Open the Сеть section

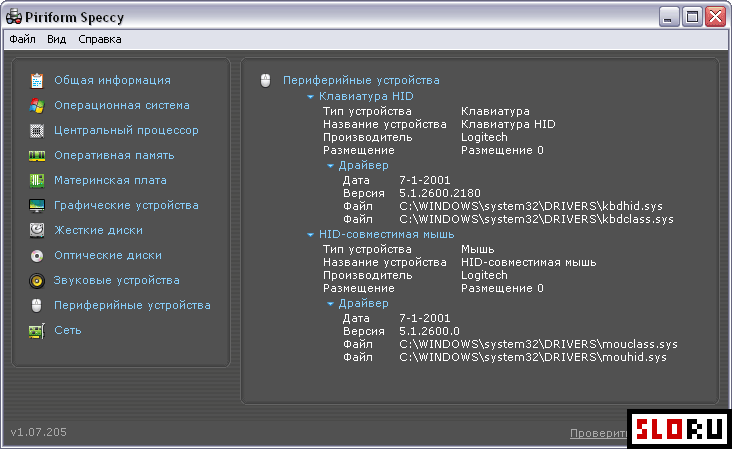[x=68, y=330]
